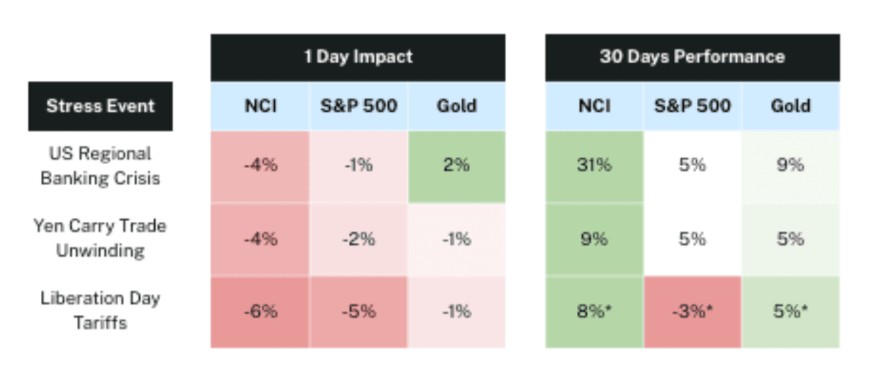
Task: Click the -3%* S&P 500 cell
Action: 692,312
